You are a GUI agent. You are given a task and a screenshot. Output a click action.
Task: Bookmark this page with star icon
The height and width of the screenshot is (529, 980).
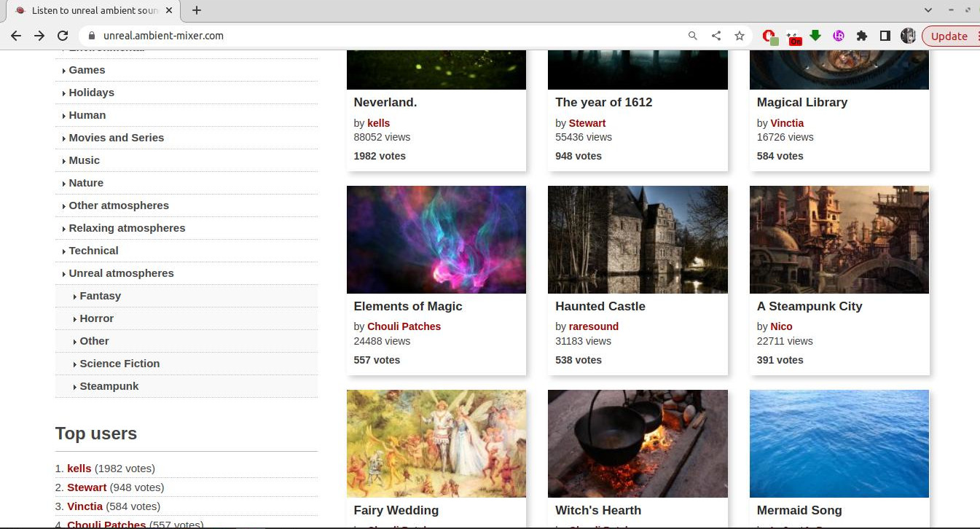tap(740, 36)
